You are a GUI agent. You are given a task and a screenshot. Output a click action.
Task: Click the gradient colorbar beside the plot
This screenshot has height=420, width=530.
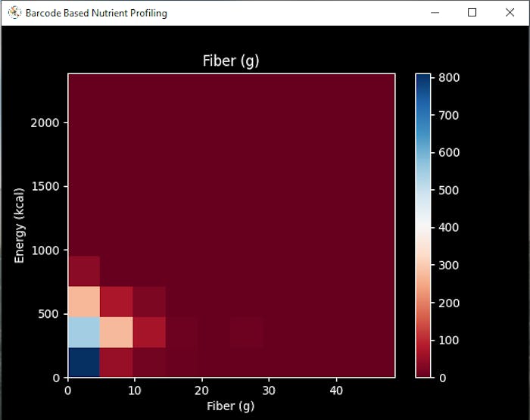click(x=422, y=226)
